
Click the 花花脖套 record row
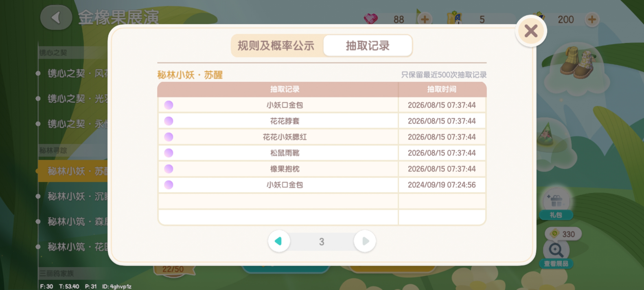point(322,121)
